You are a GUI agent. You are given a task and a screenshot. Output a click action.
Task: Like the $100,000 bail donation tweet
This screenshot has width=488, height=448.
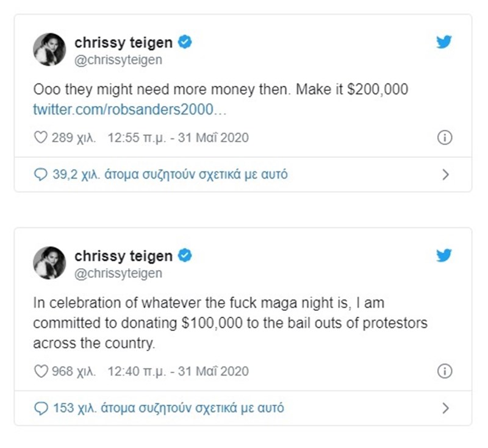point(40,371)
